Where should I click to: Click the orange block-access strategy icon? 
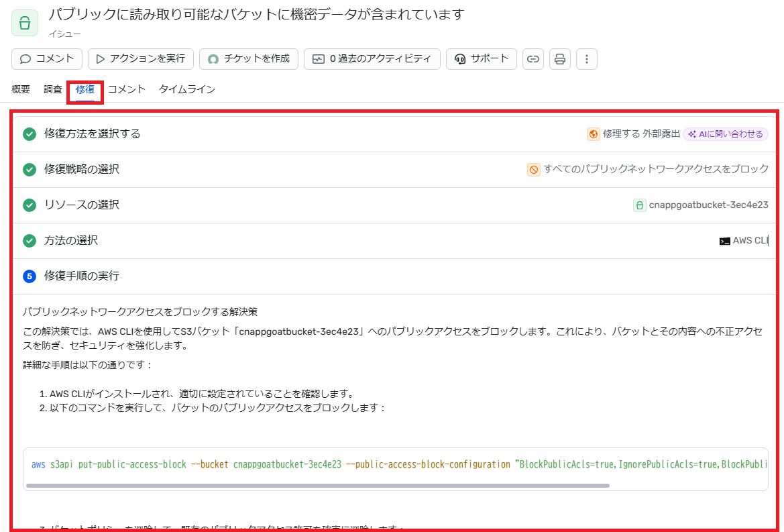pyautogui.click(x=533, y=170)
